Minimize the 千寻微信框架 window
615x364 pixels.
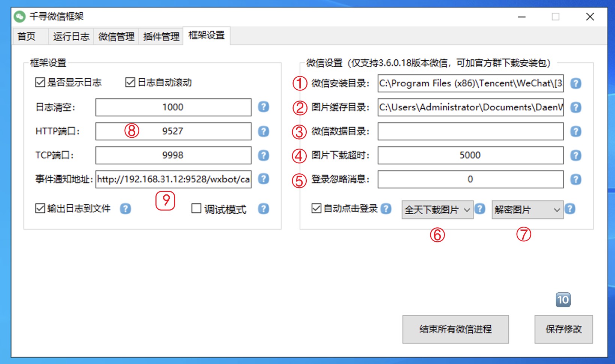click(x=522, y=17)
